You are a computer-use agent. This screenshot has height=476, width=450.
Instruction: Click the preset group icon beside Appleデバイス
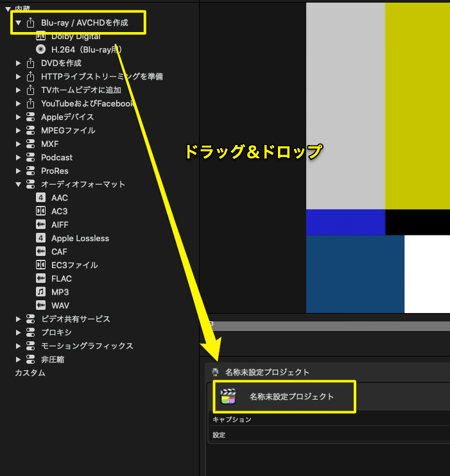tap(30, 117)
